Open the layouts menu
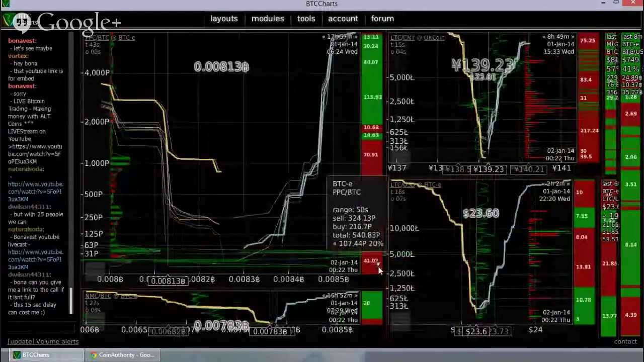The width and height of the screenshot is (644, 362). pos(224,19)
